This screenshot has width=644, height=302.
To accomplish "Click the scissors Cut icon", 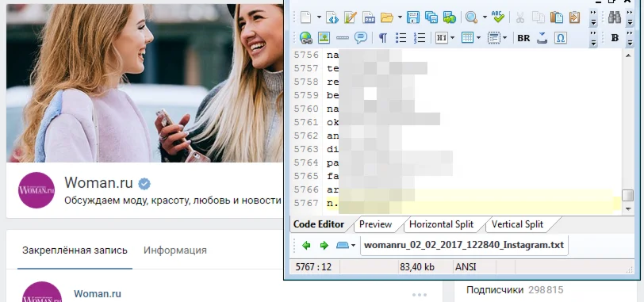I will click(520, 17).
